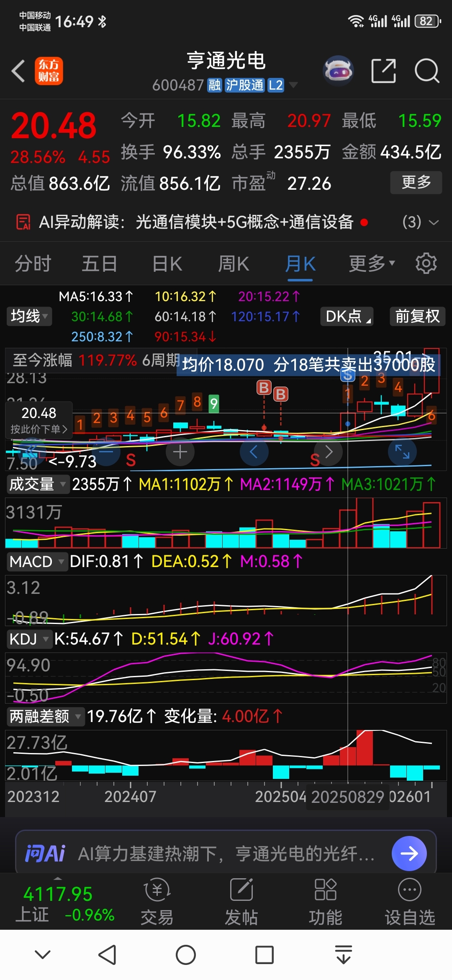Screen dimensions: 452x980
Task: Tap the back arrow icon
Action: 18,71
